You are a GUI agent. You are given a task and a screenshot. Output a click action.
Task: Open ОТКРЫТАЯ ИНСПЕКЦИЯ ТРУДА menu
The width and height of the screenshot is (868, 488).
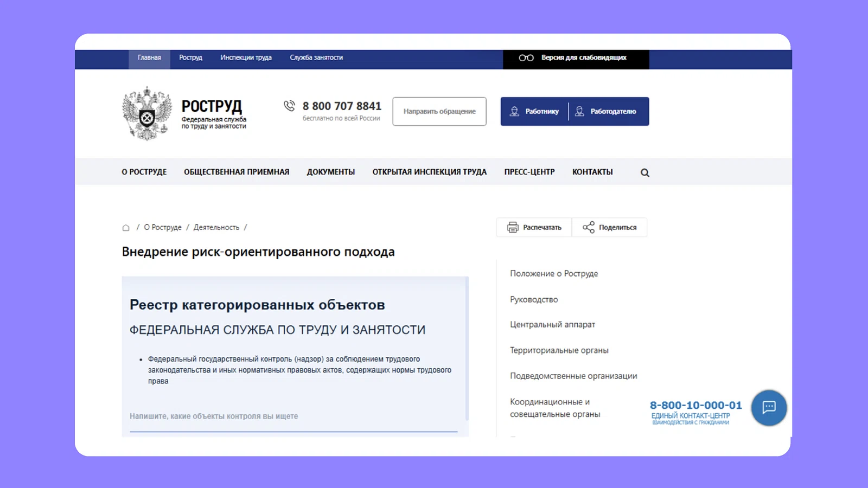[430, 172]
